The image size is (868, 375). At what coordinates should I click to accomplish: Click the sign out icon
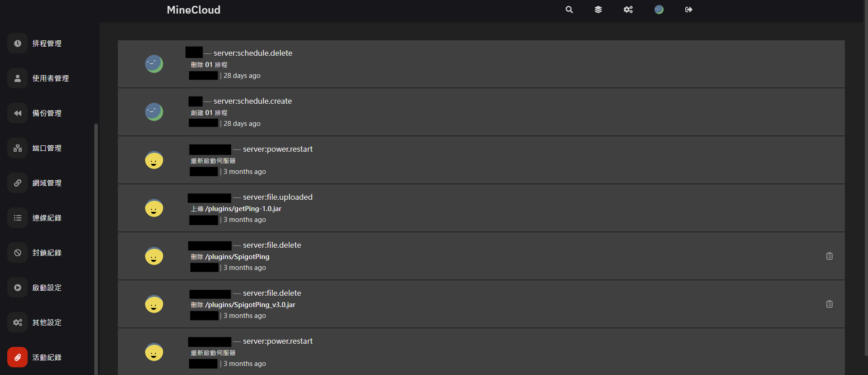click(x=689, y=10)
